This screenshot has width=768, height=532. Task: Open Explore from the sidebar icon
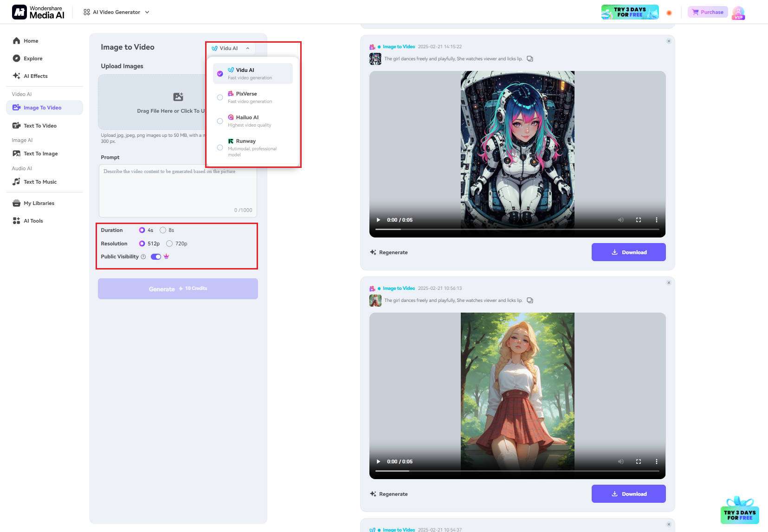click(x=16, y=58)
